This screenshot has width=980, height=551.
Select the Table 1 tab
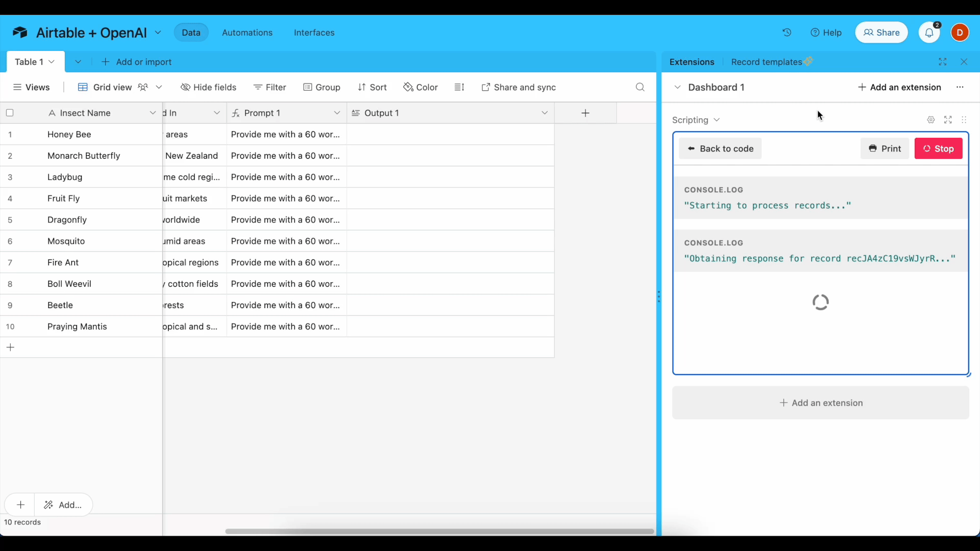click(x=35, y=62)
